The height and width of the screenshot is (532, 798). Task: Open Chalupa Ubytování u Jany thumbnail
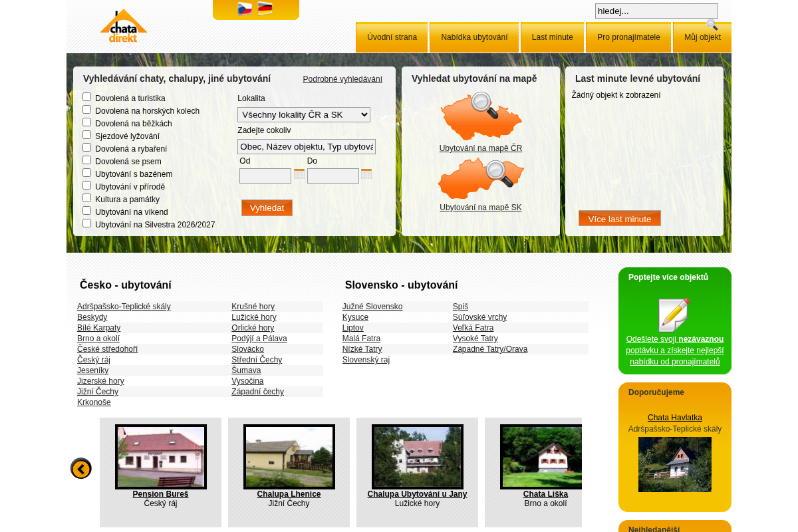pyautogui.click(x=418, y=457)
